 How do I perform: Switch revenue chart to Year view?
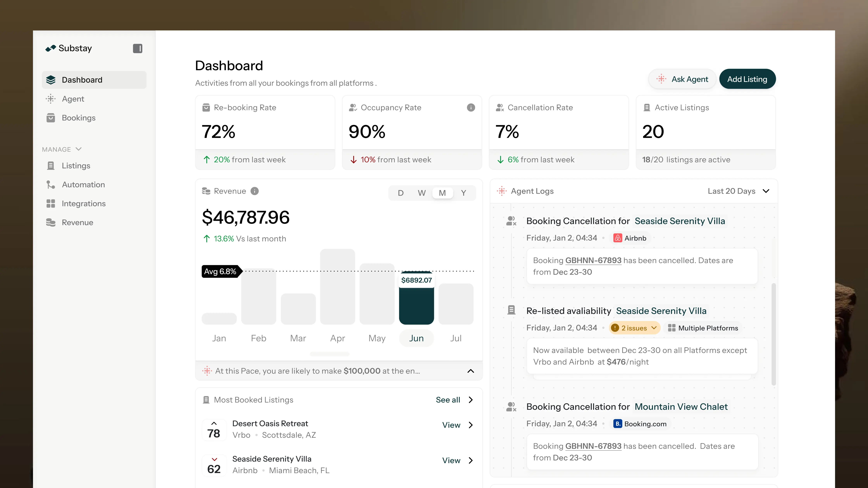(463, 193)
